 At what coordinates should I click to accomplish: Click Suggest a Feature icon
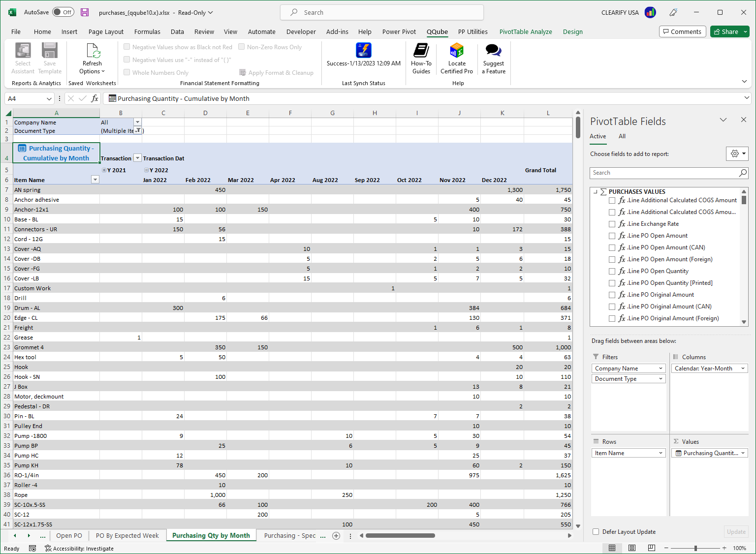click(494, 50)
